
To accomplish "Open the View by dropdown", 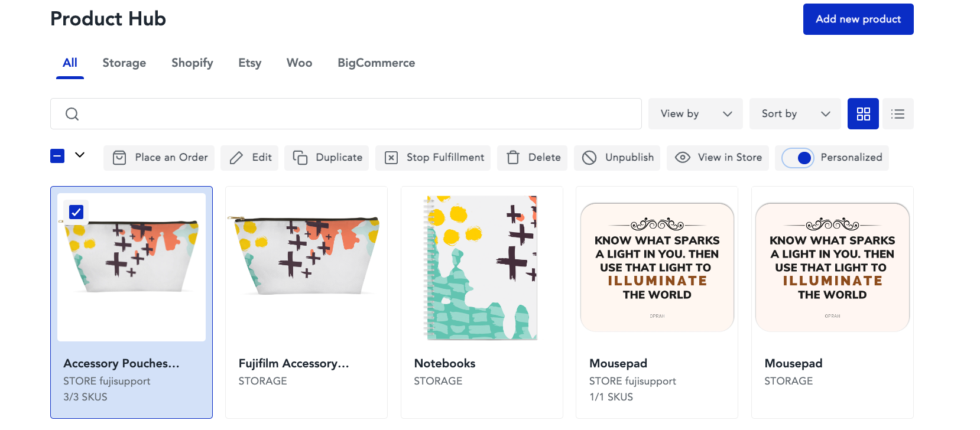I will 696,113.
